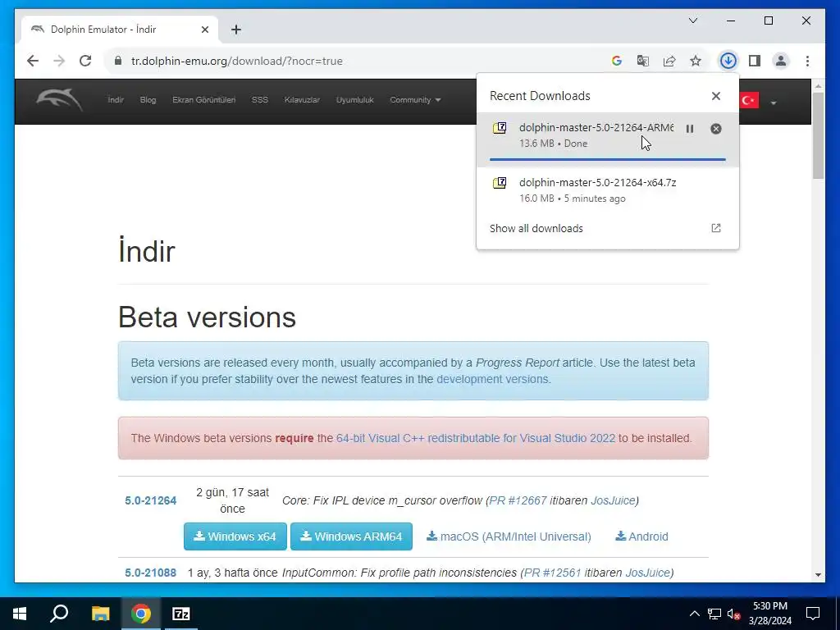
Task: Open Blog nav item
Action: 148,100
